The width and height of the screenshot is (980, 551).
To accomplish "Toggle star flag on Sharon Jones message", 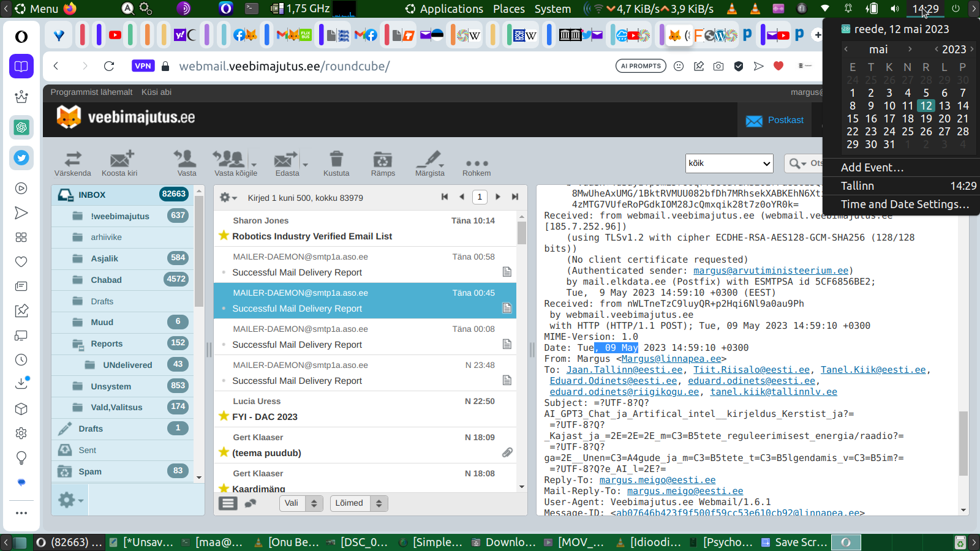I will [x=224, y=236].
